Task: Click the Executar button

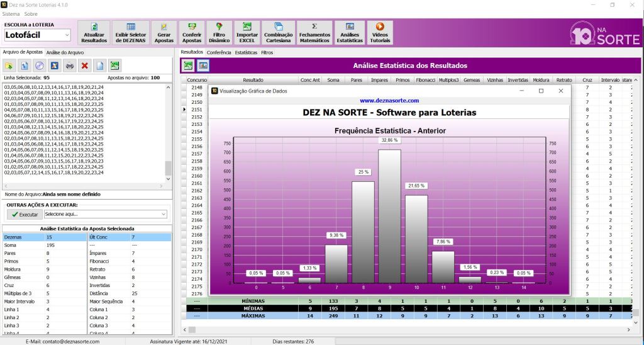Action: click(x=25, y=214)
